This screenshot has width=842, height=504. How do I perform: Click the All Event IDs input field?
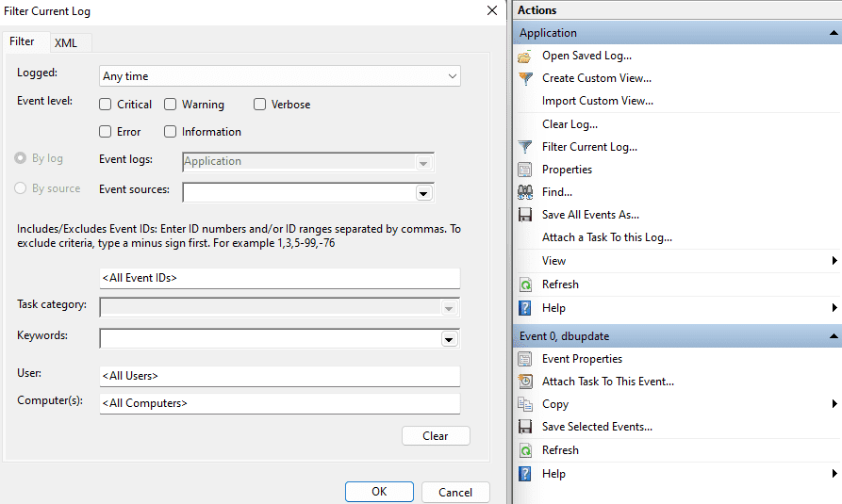pyautogui.click(x=279, y=278)
